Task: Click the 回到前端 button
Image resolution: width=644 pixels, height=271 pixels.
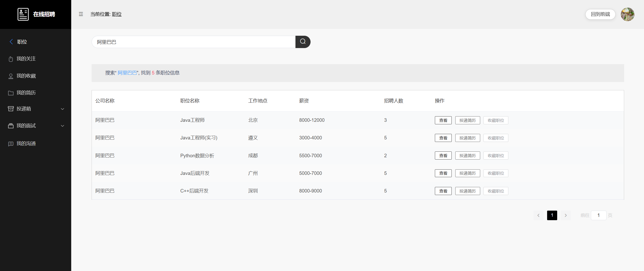Action: click(600, 14)
